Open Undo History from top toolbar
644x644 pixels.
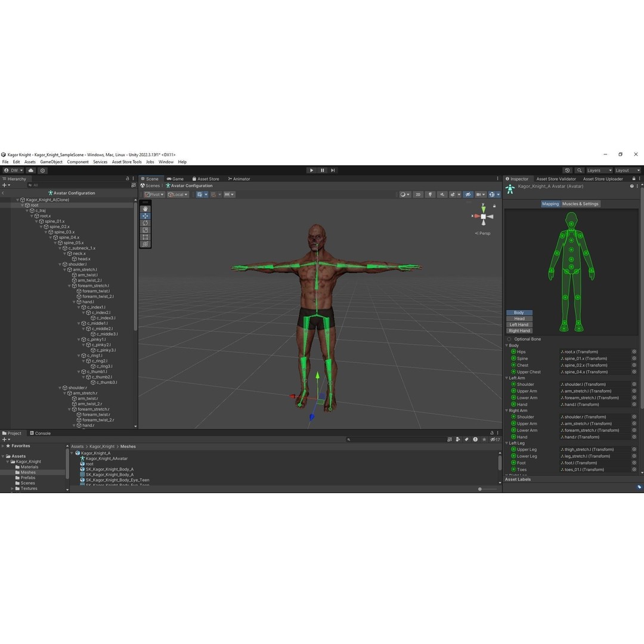tap(568, 171)
